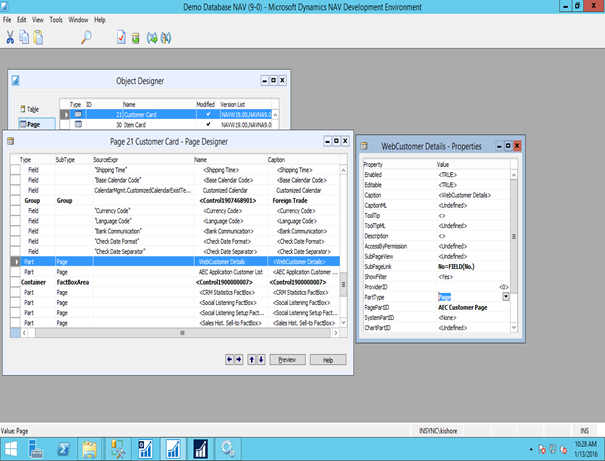Open the File menu
The image size is (605, 461).
coord(7,20)
